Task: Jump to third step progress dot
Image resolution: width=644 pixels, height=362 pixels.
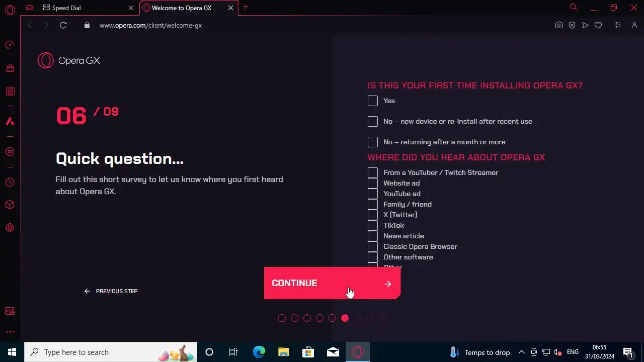Action: (x=307, y=318)
